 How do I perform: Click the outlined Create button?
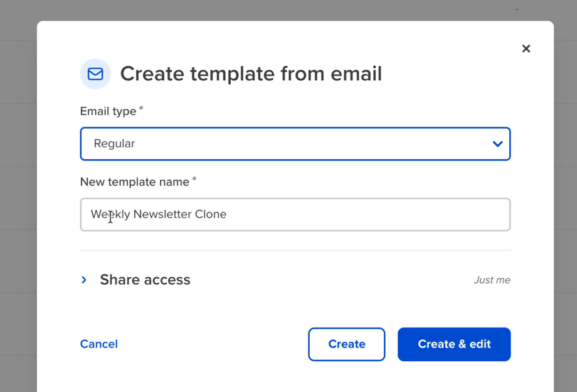347,344
